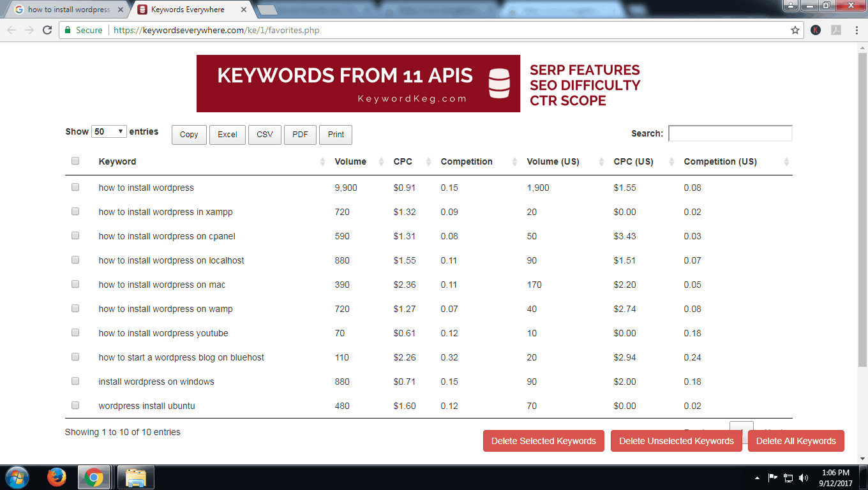
Task: Check the 'how to install wordpress' row
Action: (x=75, y=187)
